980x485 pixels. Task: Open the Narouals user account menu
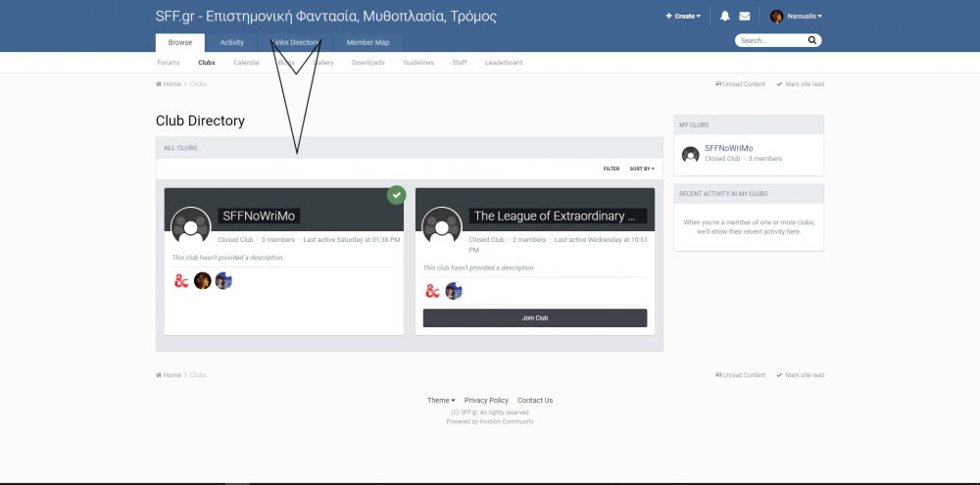[x=796, y=17]
